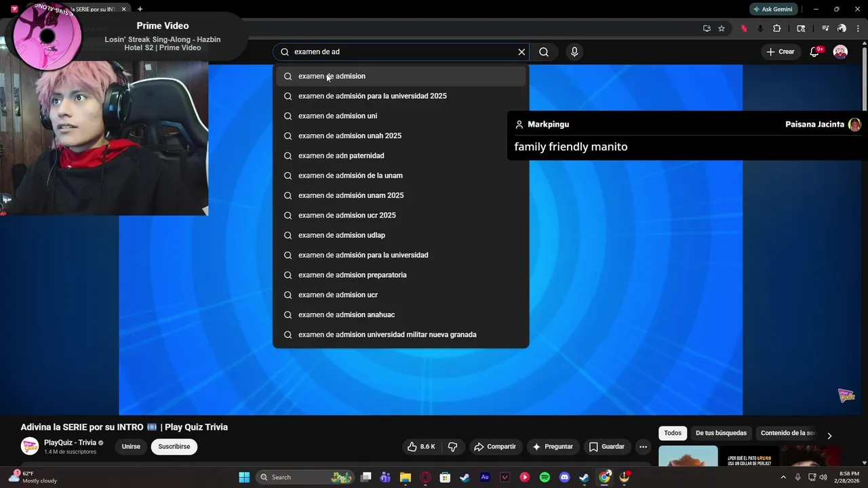Choose 'examen de admisión para la universidad 2025'

pyautogui.click(x=401, y=96)
